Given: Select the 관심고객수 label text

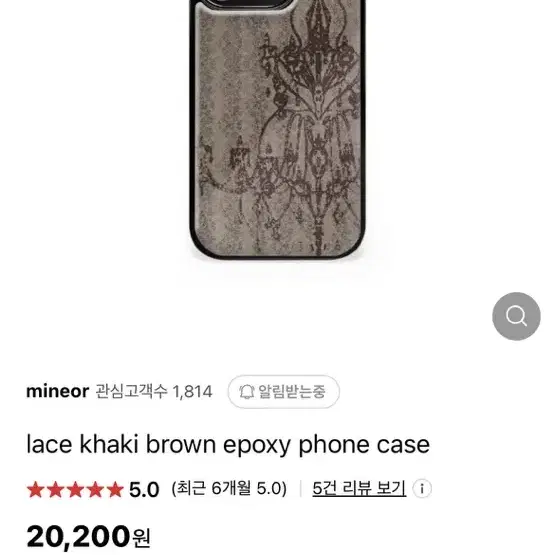Looking at the screenshot, I should [x=131, y=391].
